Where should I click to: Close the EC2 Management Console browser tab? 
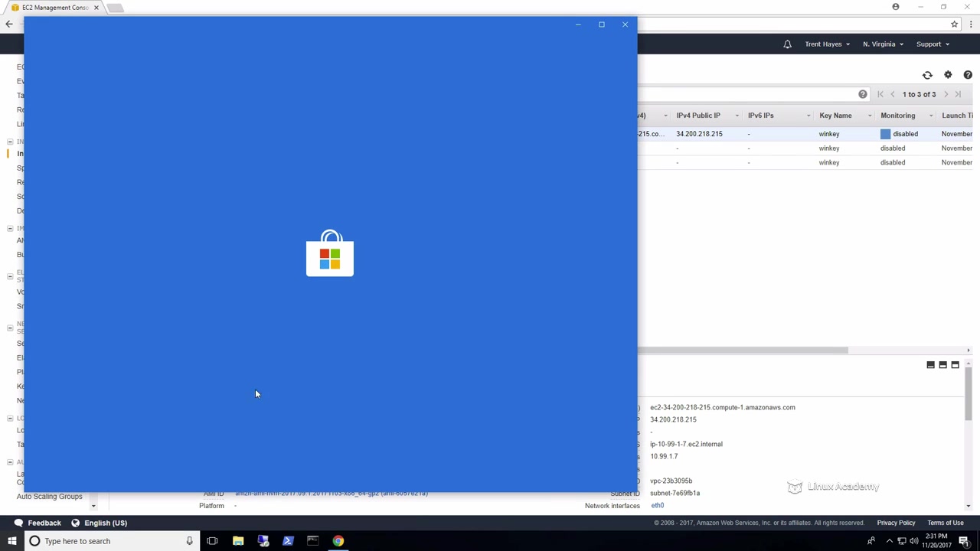click(x=96, y=8)
